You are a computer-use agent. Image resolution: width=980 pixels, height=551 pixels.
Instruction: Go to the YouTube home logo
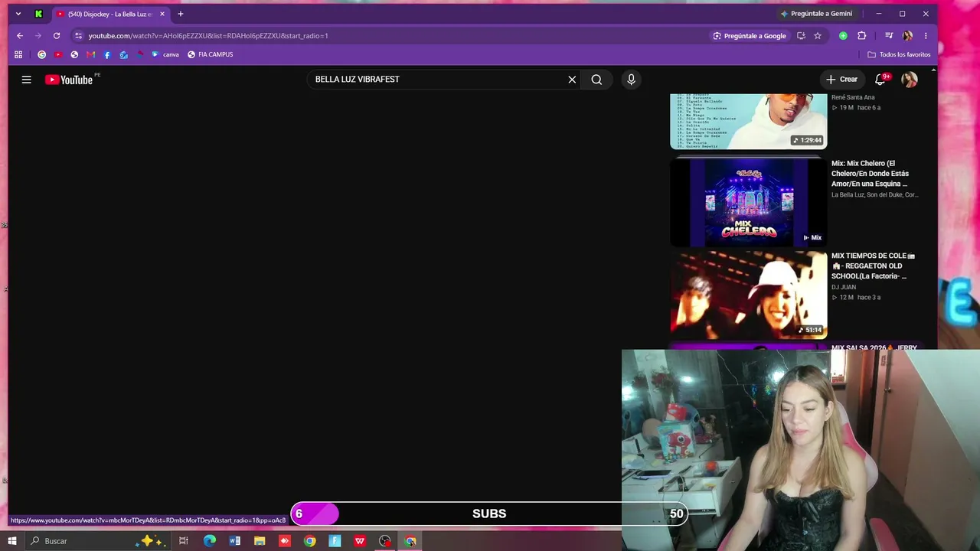tap(69, 80)
